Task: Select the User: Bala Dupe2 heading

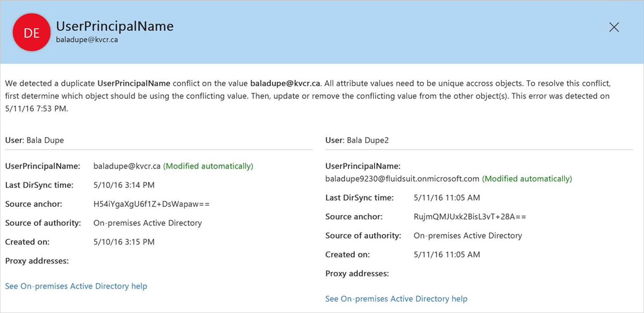Action: (357, 140)
